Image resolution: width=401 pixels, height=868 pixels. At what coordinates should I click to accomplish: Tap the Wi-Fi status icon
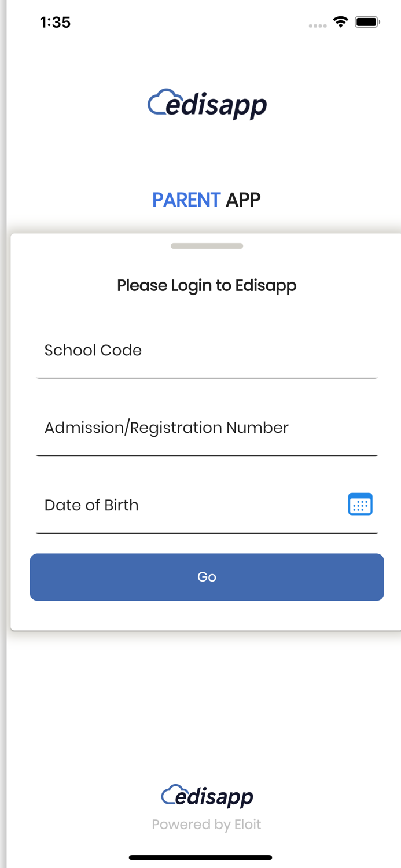(341, 21)
